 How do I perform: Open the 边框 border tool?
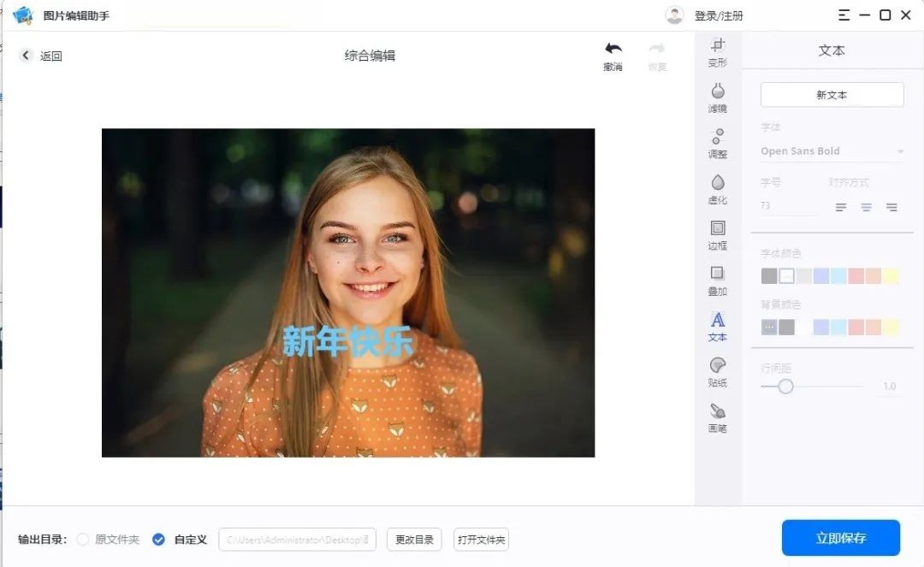click(x=718, y=234)
